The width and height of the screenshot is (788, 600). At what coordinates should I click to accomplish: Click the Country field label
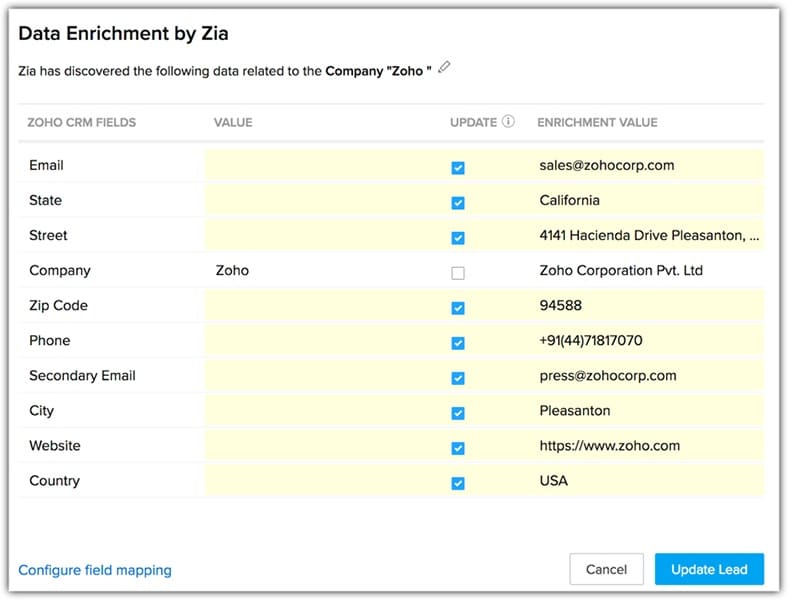54,481
